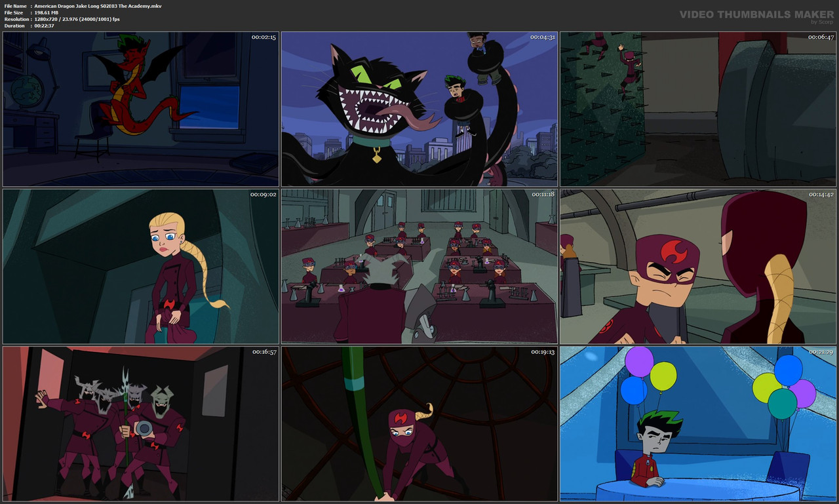View the climbing wall frame at 00:06:47
Viewport: 839px width, 504px height.
(697, 108)
